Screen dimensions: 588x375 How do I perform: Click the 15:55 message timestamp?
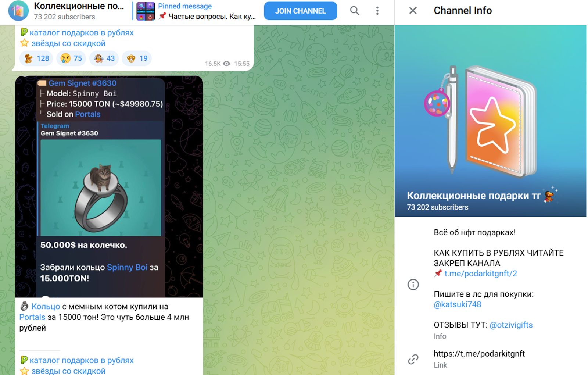pos(242,64)
